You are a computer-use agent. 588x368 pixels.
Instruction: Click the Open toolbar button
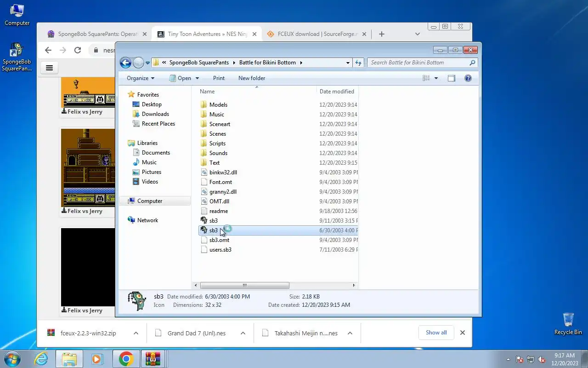tap(181, 78)
